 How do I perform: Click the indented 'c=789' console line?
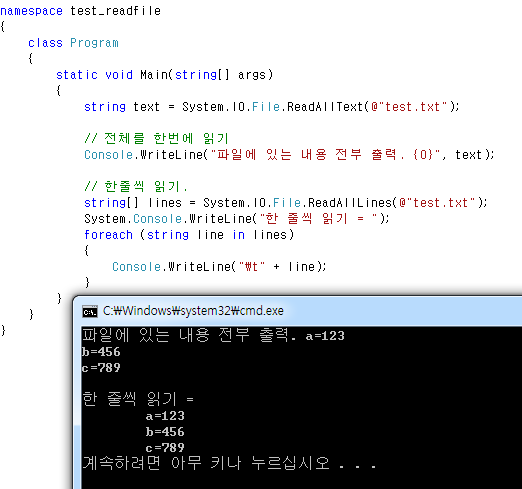165,448
